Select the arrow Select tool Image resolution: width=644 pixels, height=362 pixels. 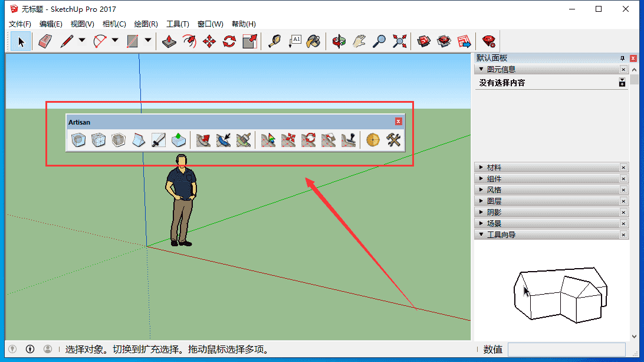21,41
